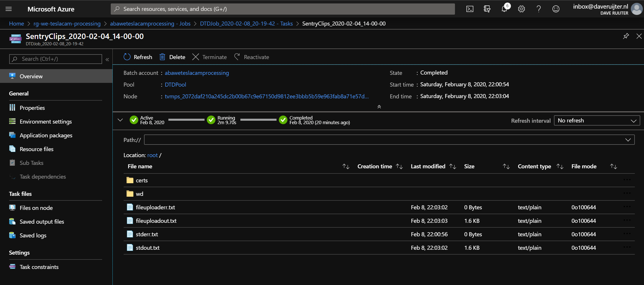Click Delete in the toolbar
The width and height of the screenshot is (644, 285).
click(x=172, y=57)
